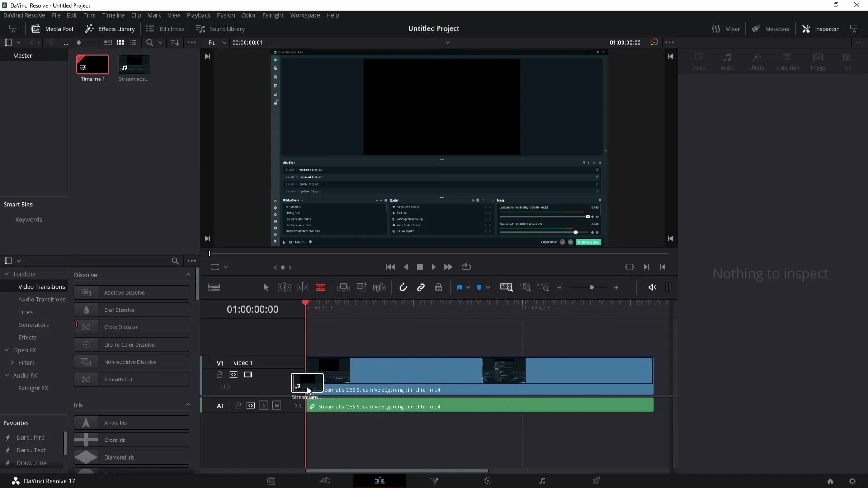Click the Color page icon in bottom bar
The image size is (868, 488).
[x=488, y=481]
